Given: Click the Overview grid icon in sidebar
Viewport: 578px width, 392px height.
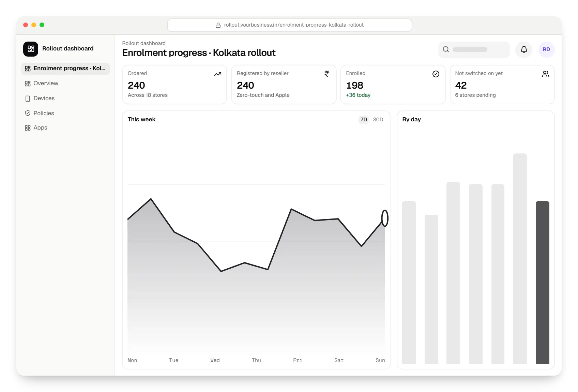Looking at the screenshot, I should point(28,84).
